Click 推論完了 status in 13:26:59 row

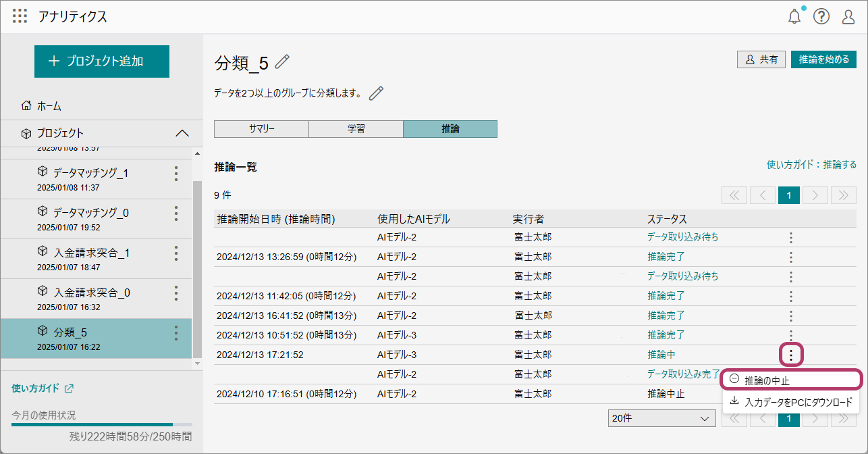(x=666, y=257)
